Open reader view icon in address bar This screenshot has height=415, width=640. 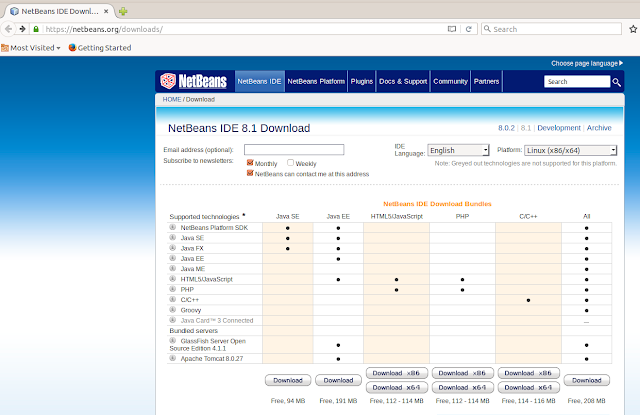pos(451,29)
